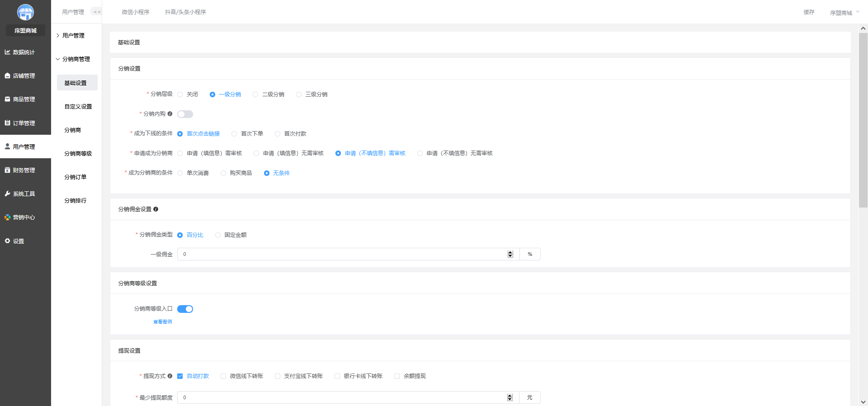The image size is (868, 406).
Task: Click the 缓存 button in top bar
Action: (x=809, y=12)
